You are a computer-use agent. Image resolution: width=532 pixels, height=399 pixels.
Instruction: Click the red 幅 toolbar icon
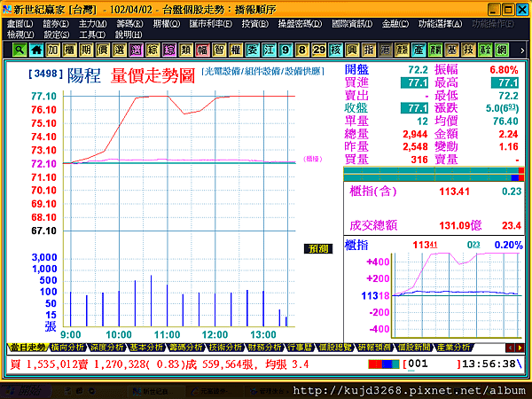tap(202, 51)
